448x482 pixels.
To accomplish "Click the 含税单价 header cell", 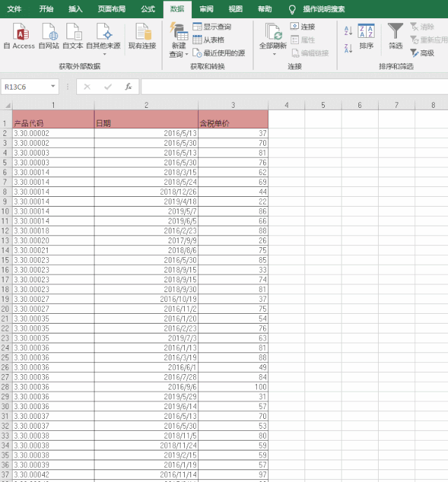I will (233, 119).
